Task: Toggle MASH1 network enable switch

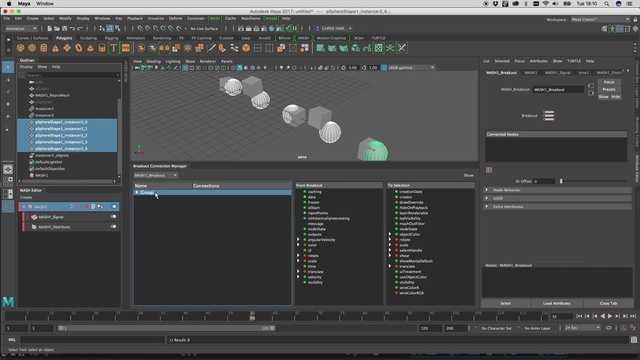Action: [114, 207]
